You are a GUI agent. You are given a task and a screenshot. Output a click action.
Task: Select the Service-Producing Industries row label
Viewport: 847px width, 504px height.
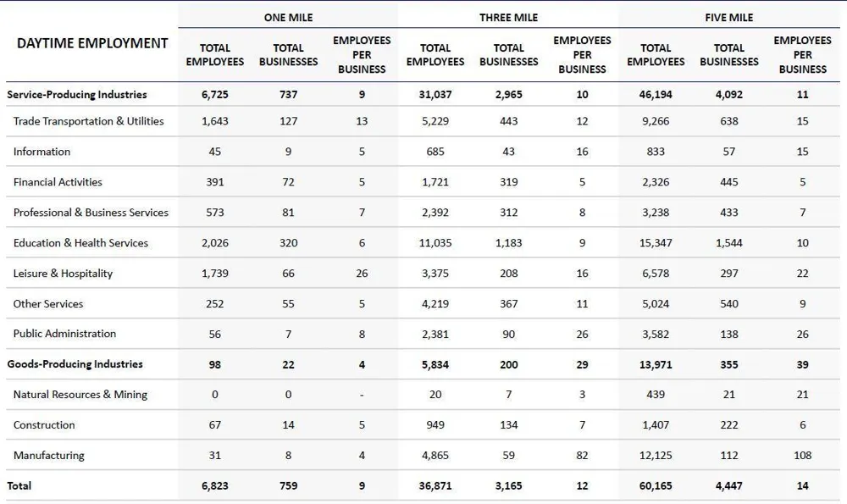pyautogui.click(x=77, y=95)
